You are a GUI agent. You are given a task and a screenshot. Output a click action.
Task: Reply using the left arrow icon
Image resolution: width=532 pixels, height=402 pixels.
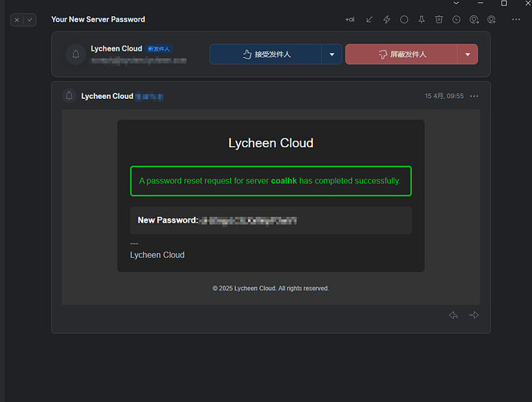[453, 315]
